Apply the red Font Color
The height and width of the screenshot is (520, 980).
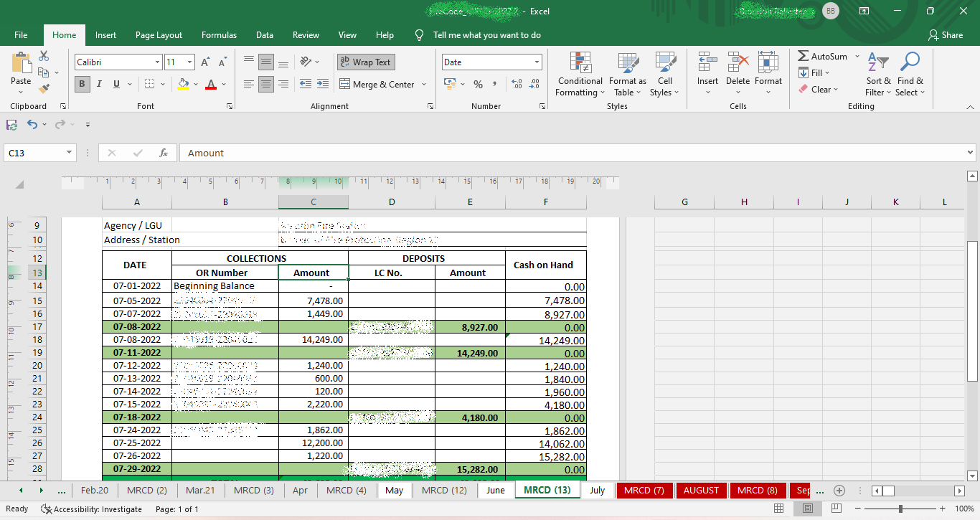(211, 84)
